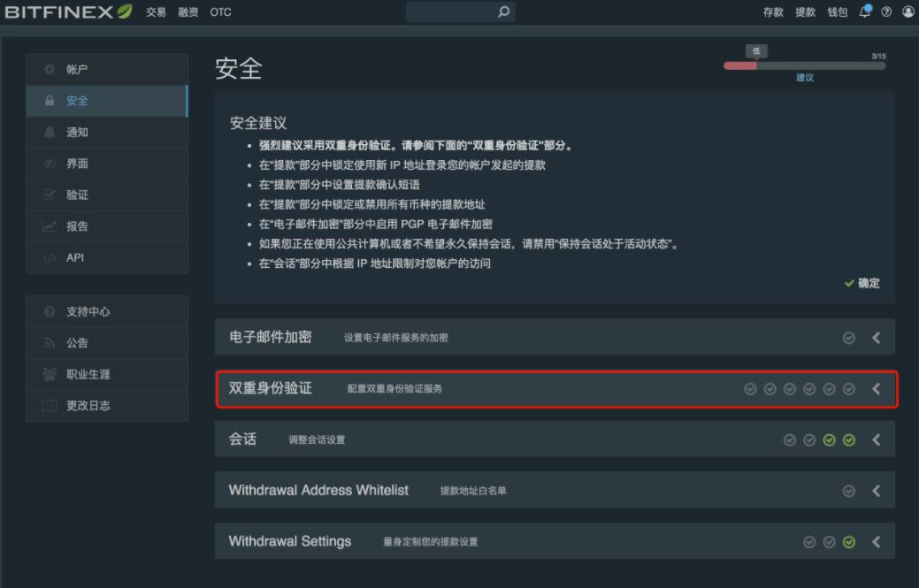Click the last 双重身份验证 status check
Screen dimensions: 919x588
coord(848,389)
